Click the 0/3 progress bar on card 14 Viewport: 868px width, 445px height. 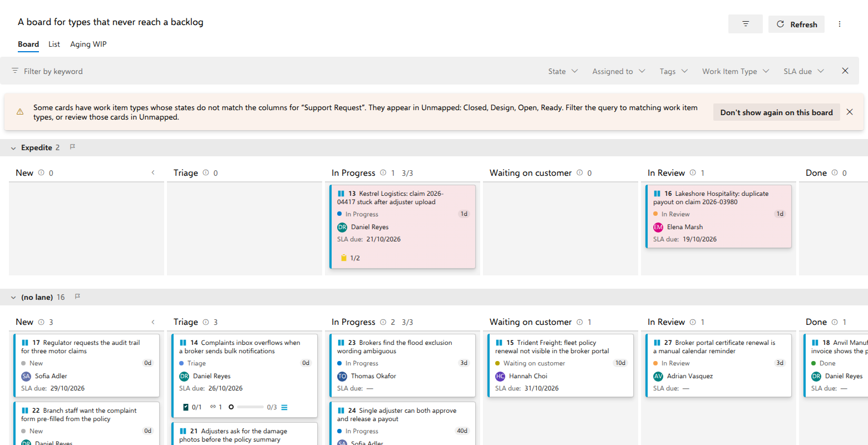[250, 407]
